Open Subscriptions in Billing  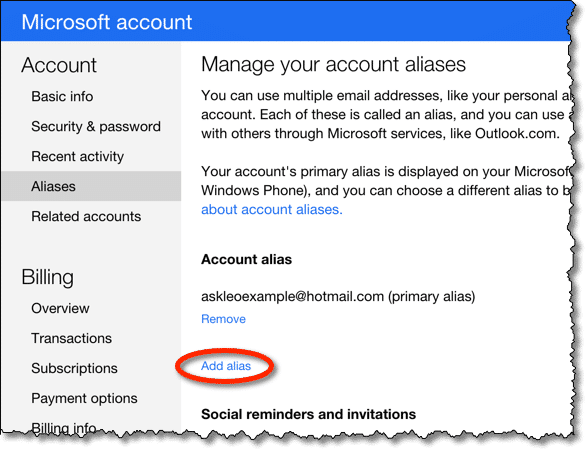pos(74,368)
